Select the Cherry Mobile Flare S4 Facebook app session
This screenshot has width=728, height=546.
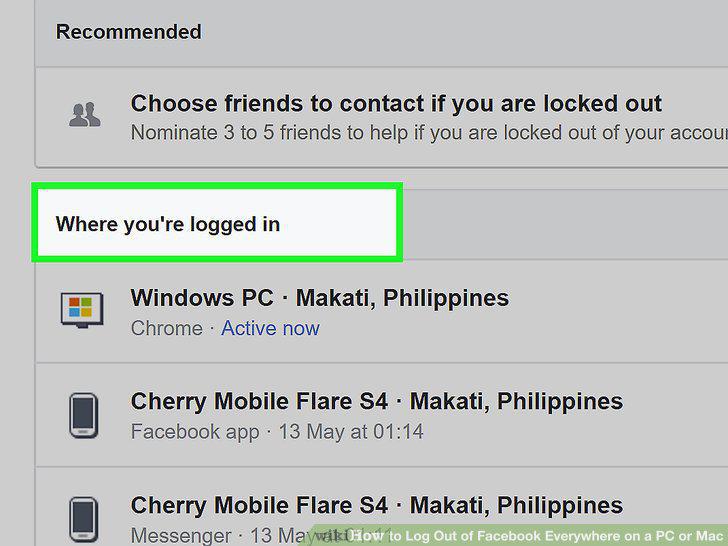(x=377, y=401)
